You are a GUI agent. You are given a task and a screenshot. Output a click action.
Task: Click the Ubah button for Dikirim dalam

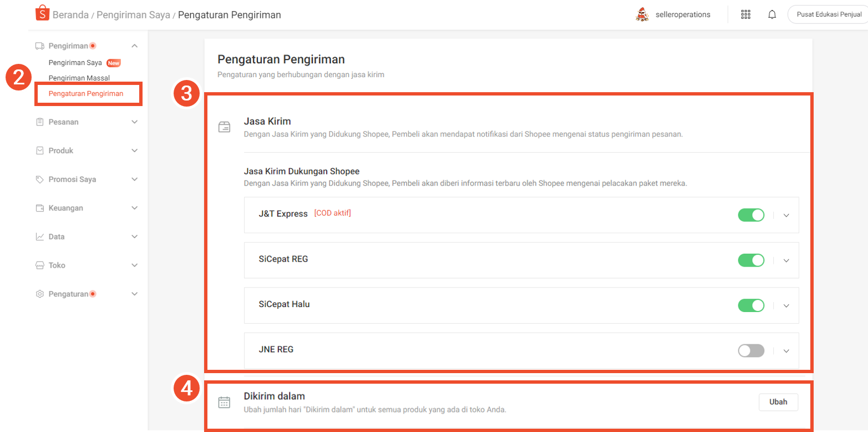click(778, 402)
